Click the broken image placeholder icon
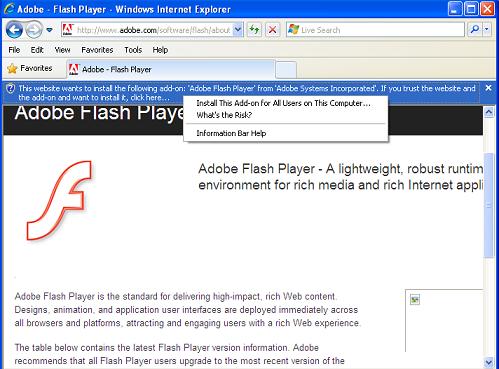The width and height of the screenshot is (499, 369). pyautogui.click(x=415, y=299)
